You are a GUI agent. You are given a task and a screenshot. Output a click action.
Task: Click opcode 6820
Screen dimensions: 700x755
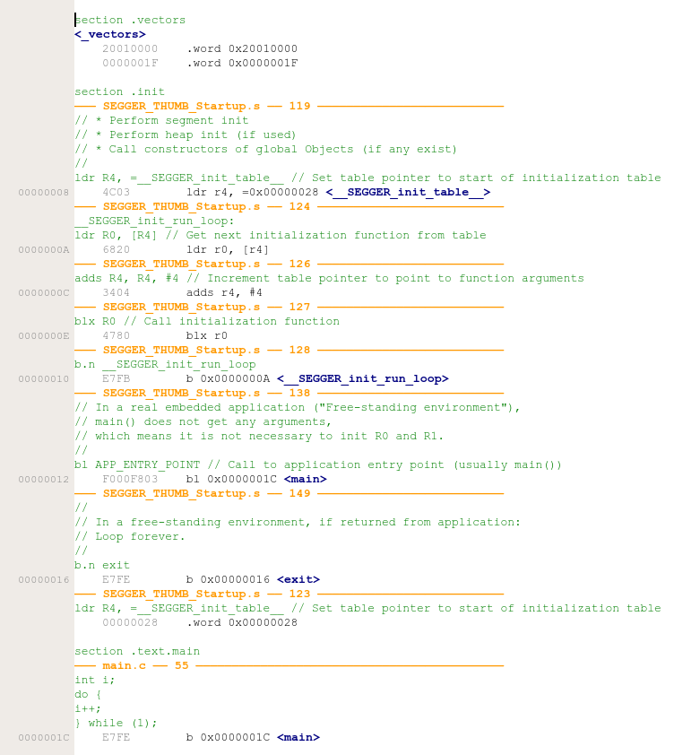pyautogui.click(x=116, y=250)
